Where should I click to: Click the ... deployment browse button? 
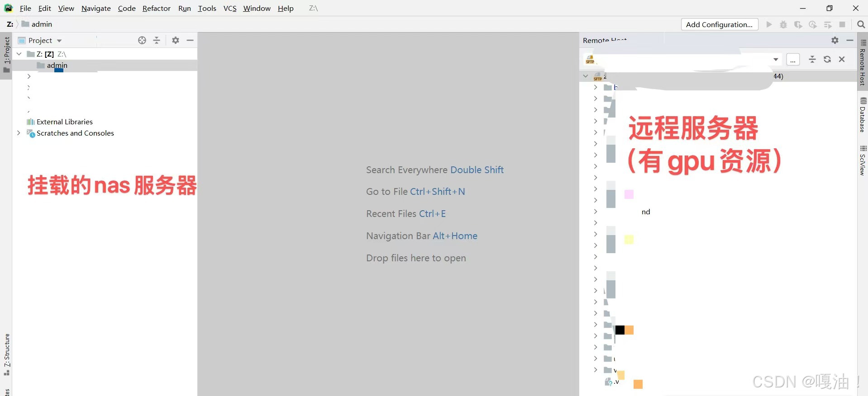[793, 60]
